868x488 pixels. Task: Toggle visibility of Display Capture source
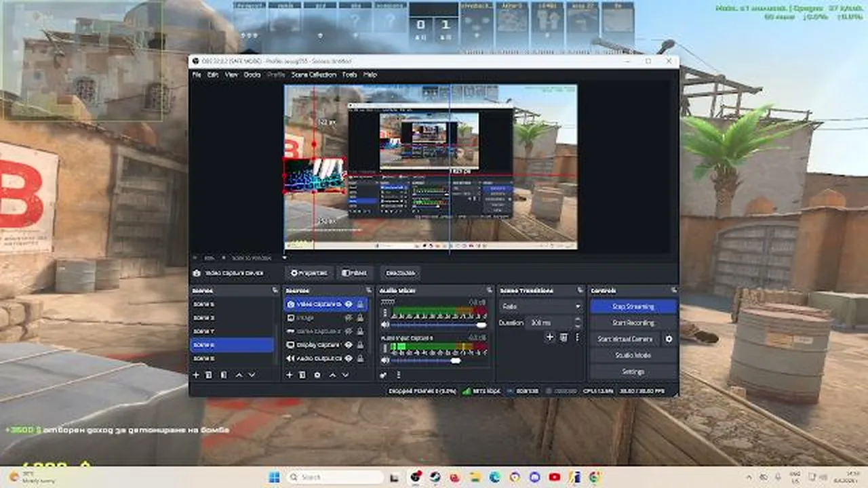pos(349,345)
